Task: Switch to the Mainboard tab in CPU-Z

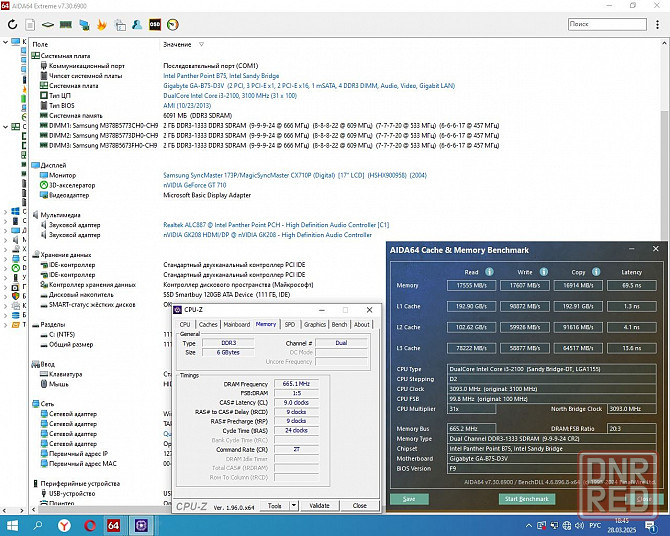Action: pos(237,324)
